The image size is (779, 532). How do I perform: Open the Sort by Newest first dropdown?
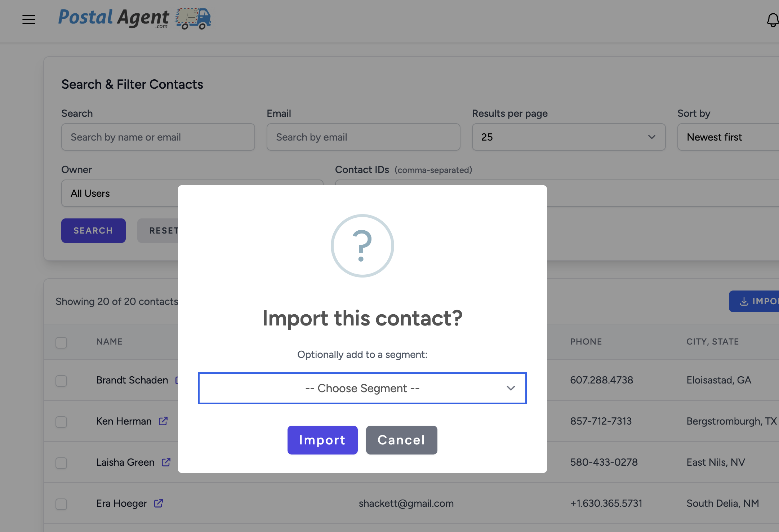tap(728, 137)
